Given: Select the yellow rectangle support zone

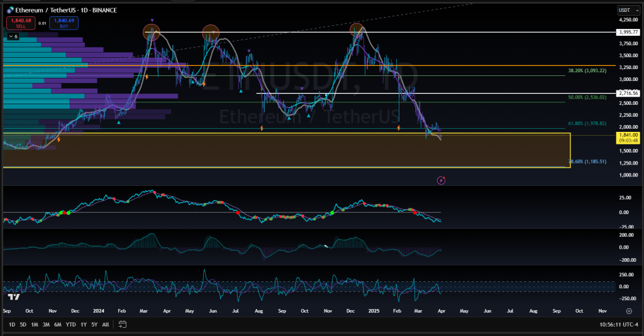Looking at the screenshot, I should tap(287, 150).
